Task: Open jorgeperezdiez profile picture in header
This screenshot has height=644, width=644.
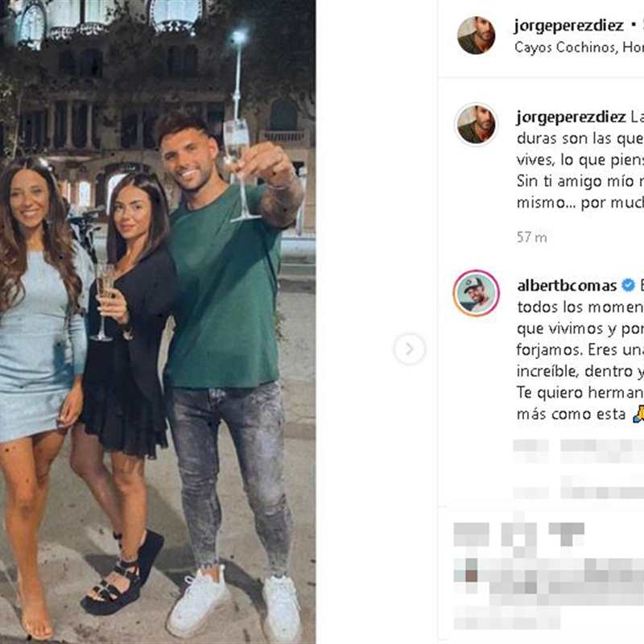Action: [476, 35]
